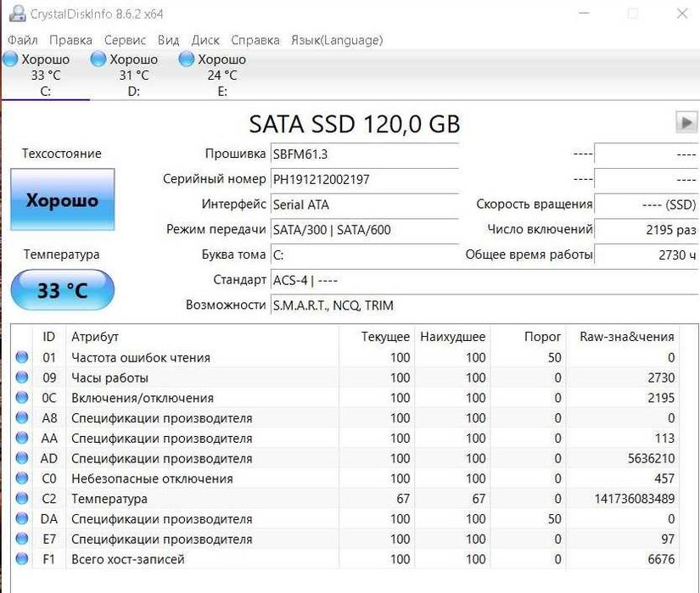
Task: Open the Сервис menu
Action: click(125, 40)
